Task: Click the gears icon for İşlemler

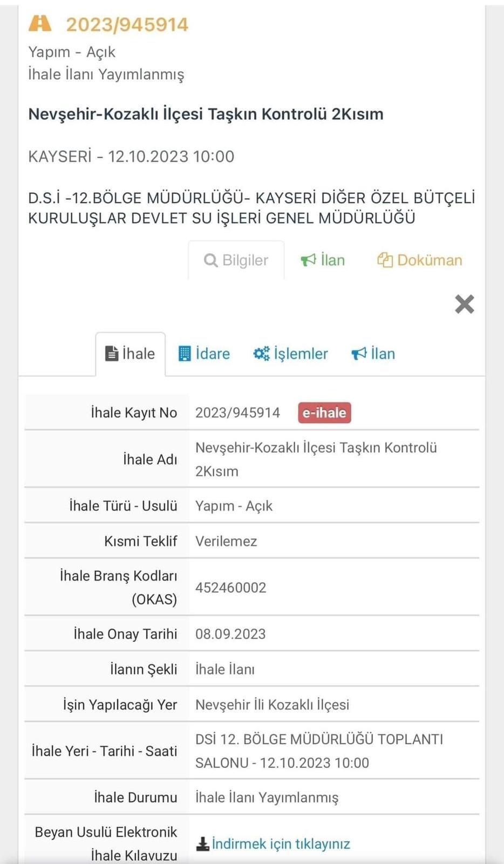Action: pyautogui.click(x=262, y=354)
